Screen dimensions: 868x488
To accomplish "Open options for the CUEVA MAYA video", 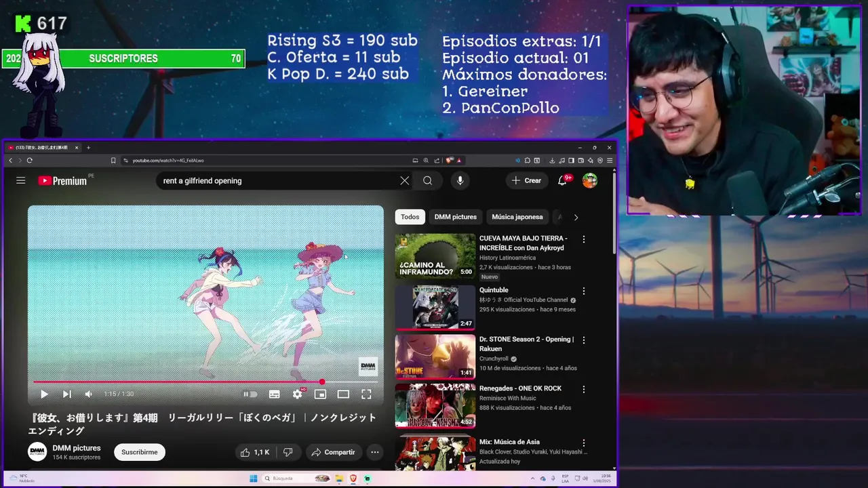I will pyautogui.click(x=584, y=239).
